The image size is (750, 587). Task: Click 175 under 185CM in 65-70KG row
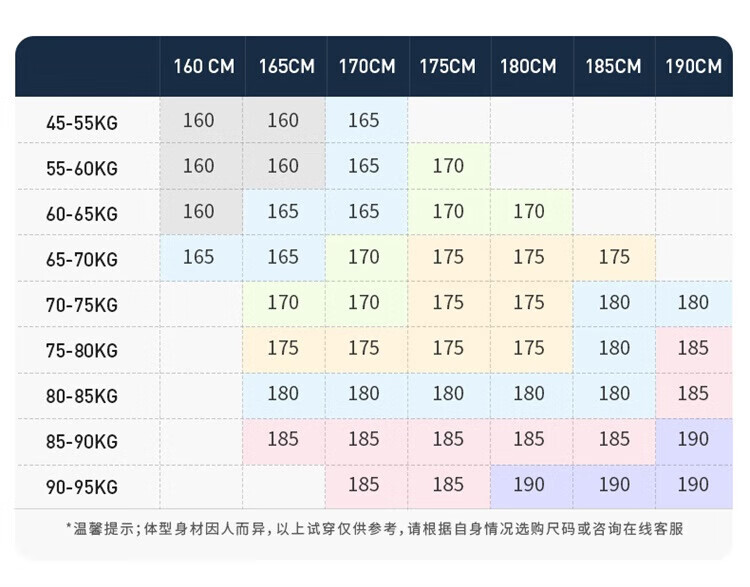pyautogui.click(x=614, y=257)
